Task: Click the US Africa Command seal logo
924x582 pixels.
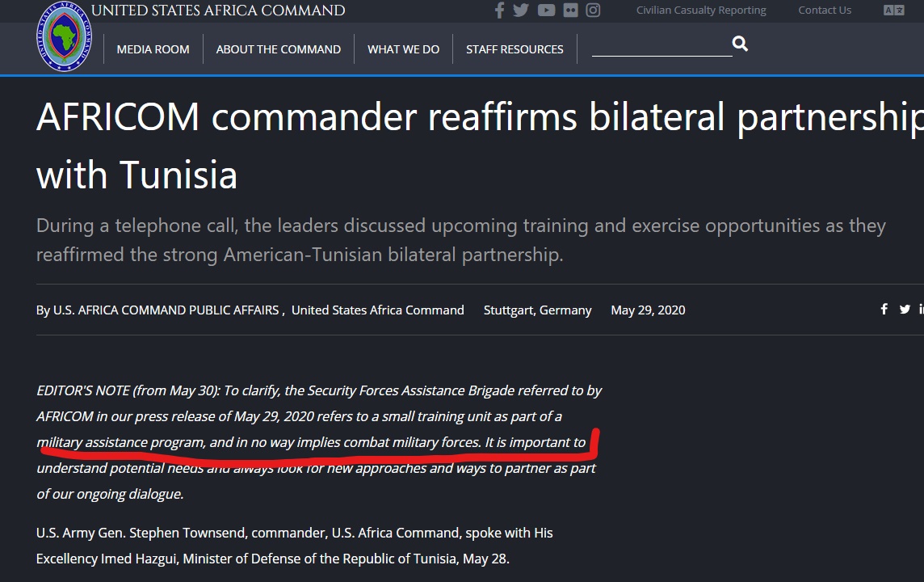Action: pos(65,37)
